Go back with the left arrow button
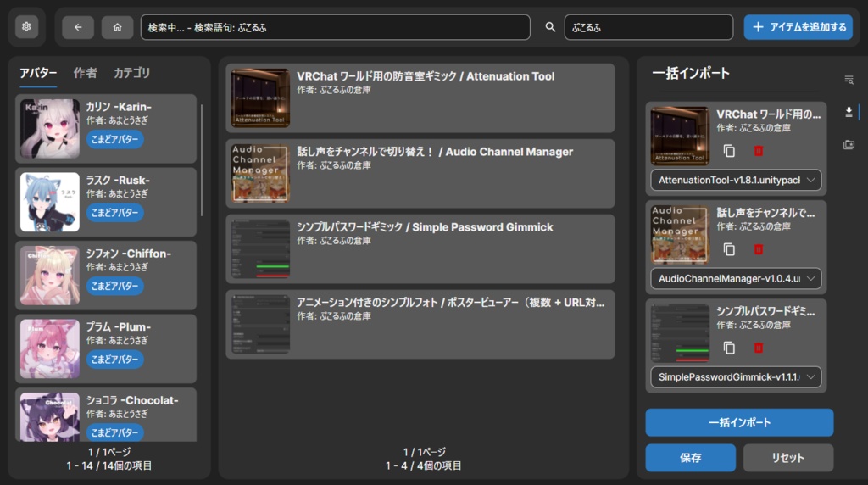868x485 pixels. [x=77, y=27]
